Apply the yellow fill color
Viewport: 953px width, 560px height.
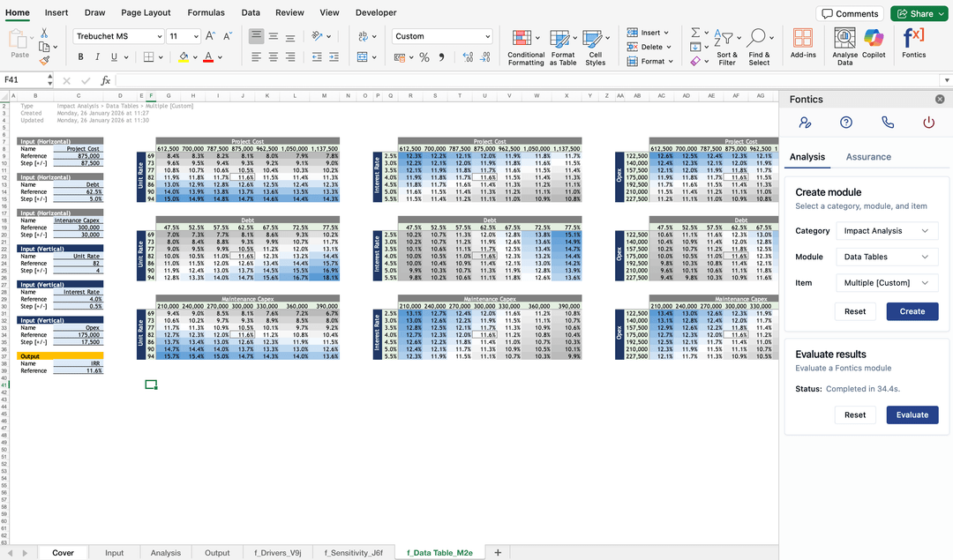pos(184,57)
